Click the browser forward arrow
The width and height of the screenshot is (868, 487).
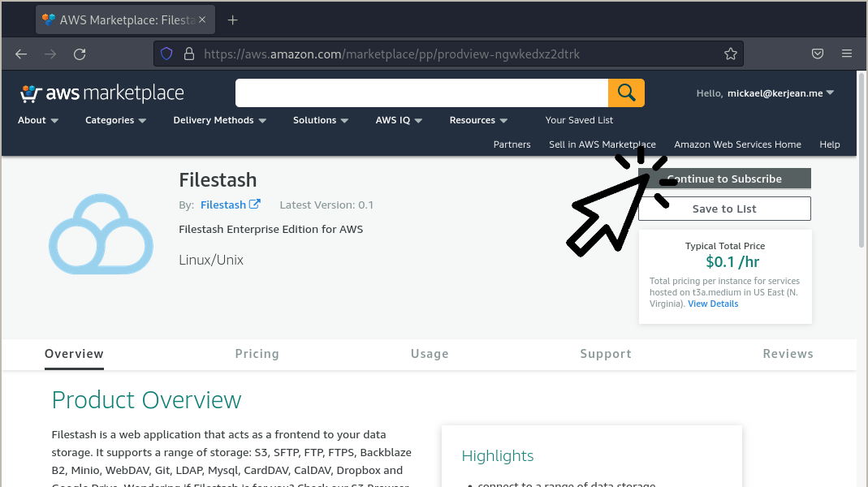point(50,54)
